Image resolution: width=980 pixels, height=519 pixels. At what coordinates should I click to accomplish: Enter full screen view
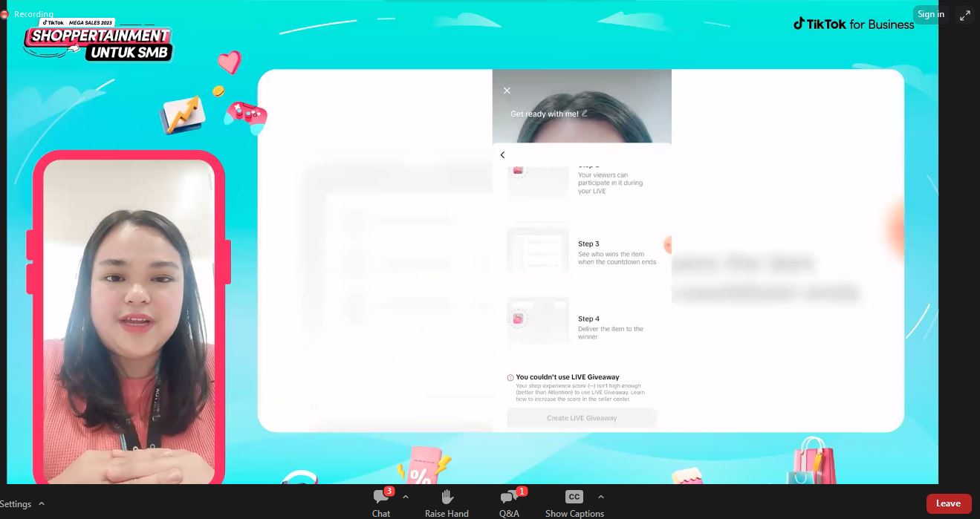(x=965, y=14)
